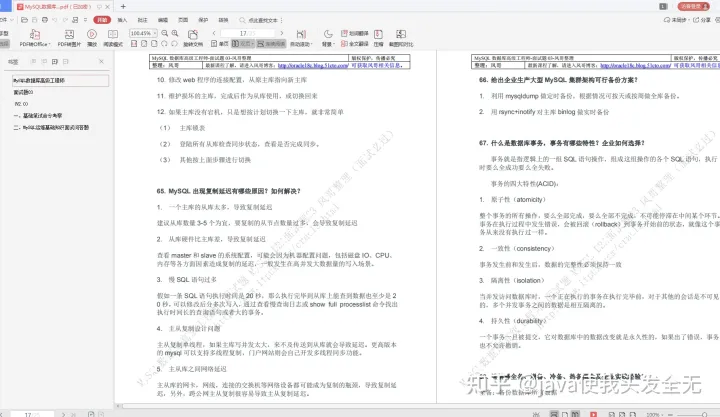Click the moon background icon
The image size is (720, 417).
coord(328,34)
